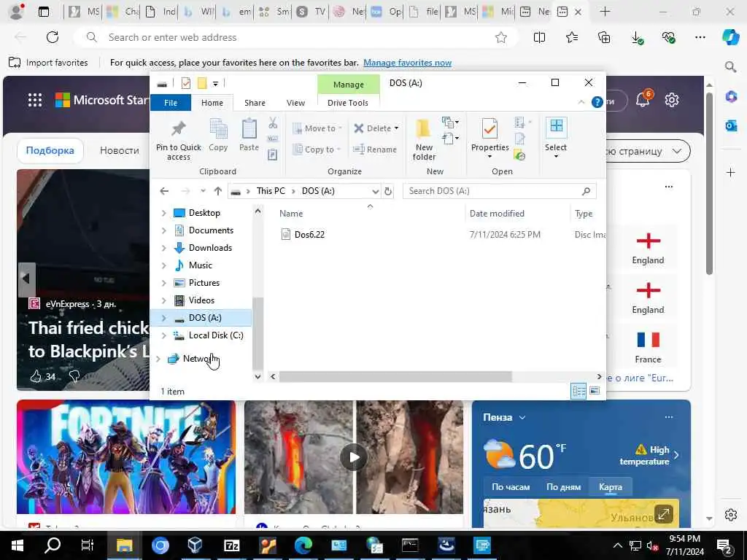747x560 pixels.
Task: Sort by Date modified column header
Action: (x=497, y=214)
